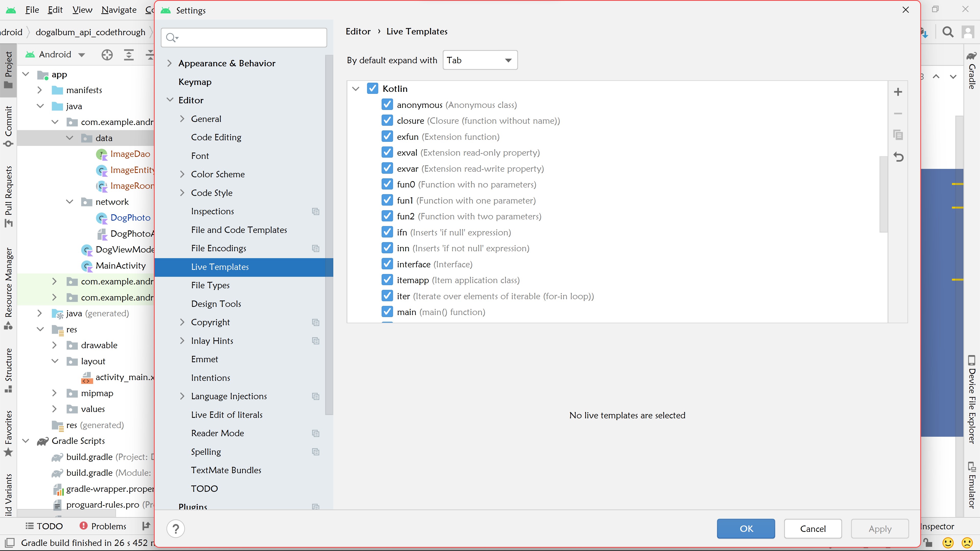Disable the iter live template
This screenshot has width=980, height=551.
tap(387, 296)
